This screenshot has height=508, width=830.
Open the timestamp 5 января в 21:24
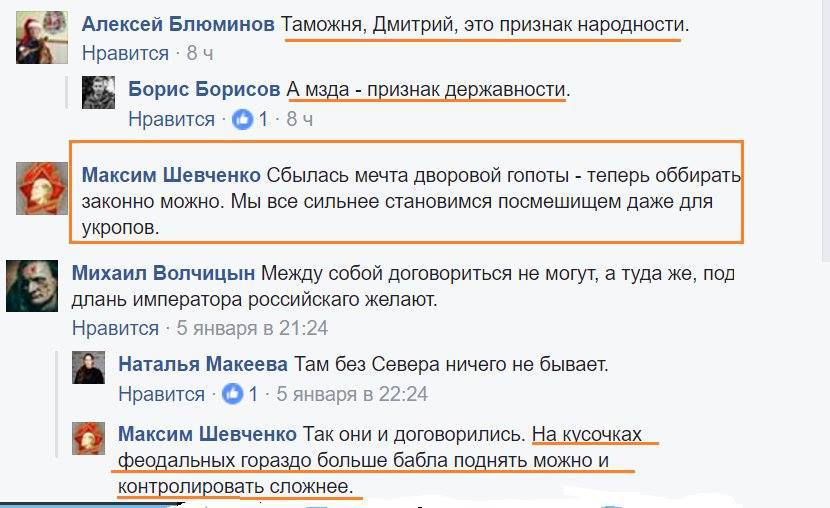tap(252, 328)
